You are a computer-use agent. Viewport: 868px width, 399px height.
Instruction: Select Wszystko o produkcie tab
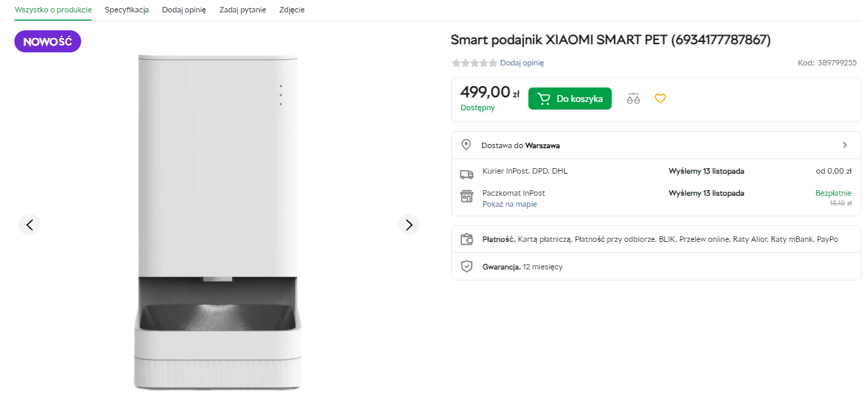click(53, 10)
